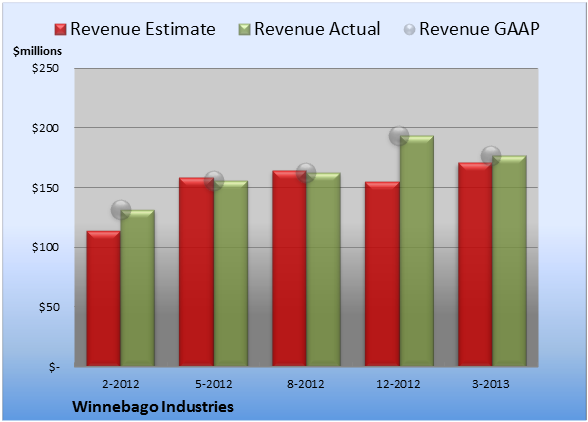Click the green Revenue Actual legend swatch
This screenshot has width=588, height=422.
(x=244, y=30)
